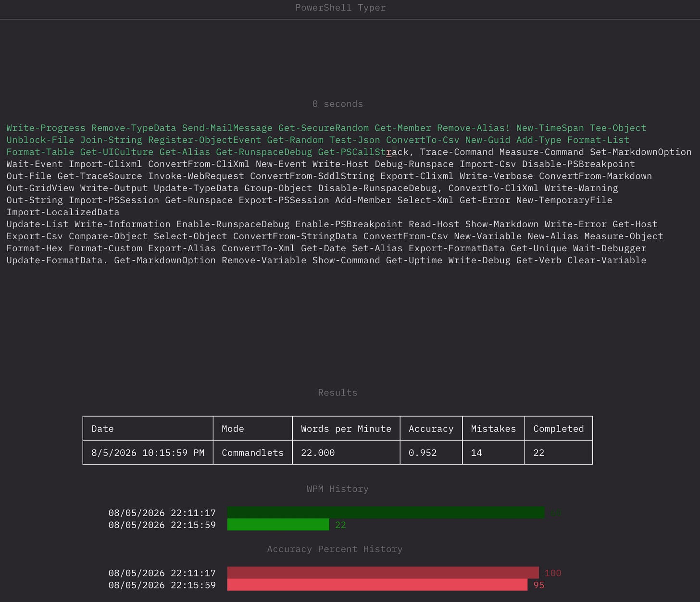Click the Accuracy column header

pos(431,429)
